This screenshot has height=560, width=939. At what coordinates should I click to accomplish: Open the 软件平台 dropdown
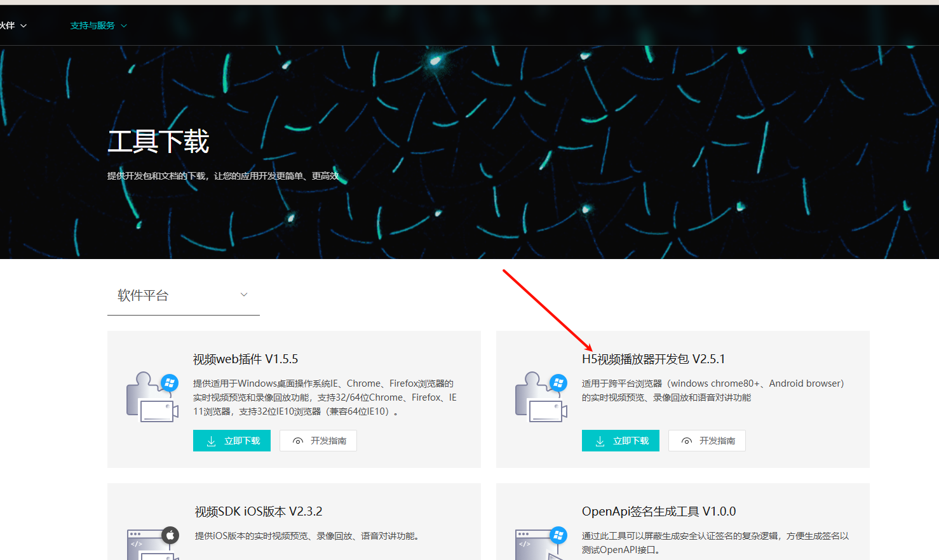click(183, 295)
